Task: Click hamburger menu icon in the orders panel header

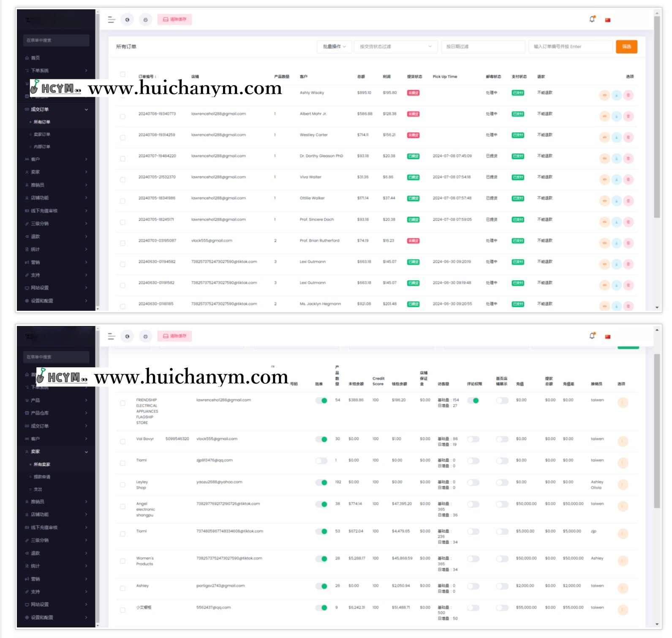Action: [x=112, y=19]
